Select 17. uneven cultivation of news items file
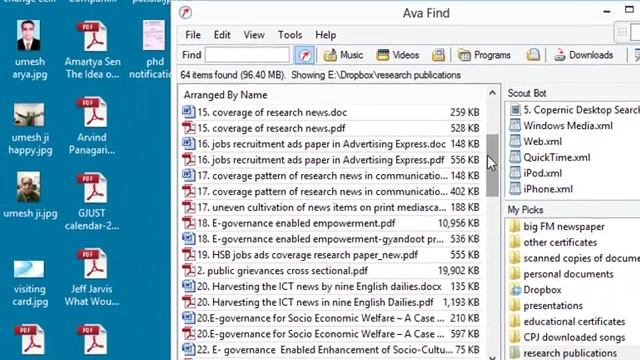 [x=331, y=207]
